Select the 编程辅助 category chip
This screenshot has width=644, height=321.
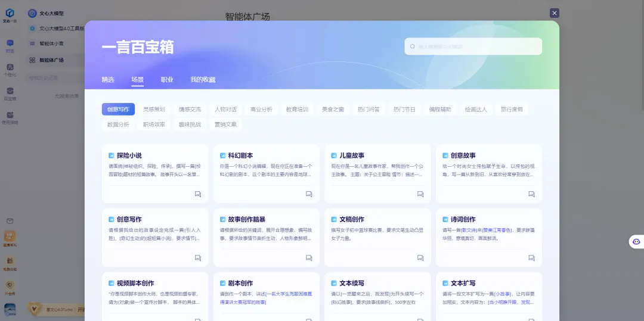pos(440,110)
